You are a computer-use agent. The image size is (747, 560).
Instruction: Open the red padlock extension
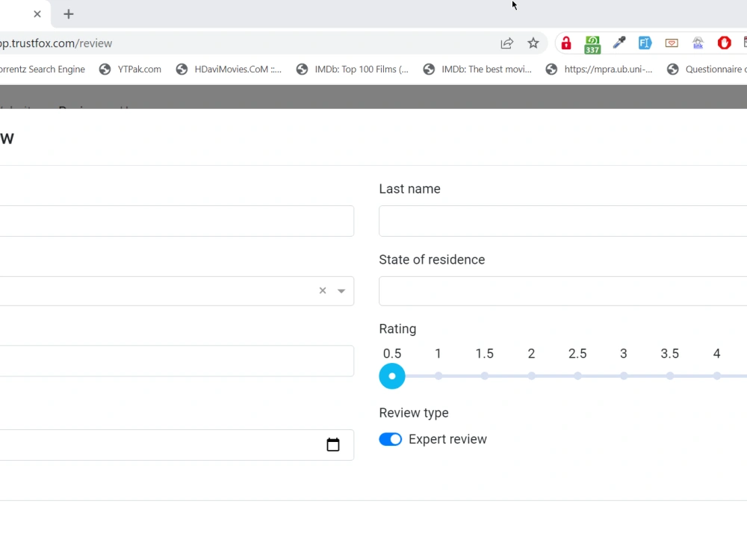click(565, 43)
